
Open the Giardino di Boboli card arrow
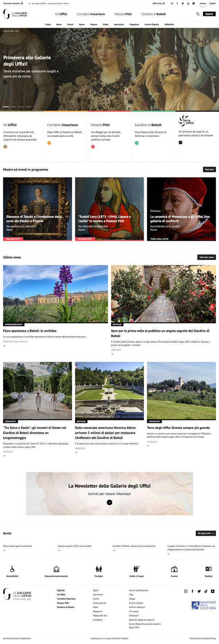pos(137,143)
